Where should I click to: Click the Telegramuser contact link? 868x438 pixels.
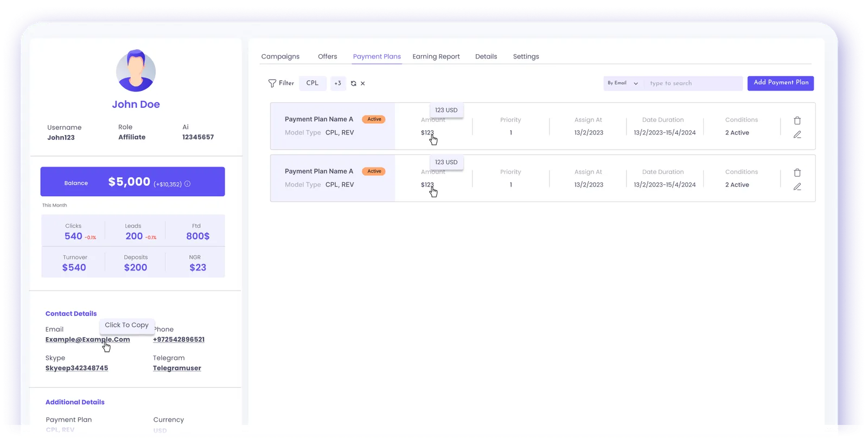(x=177, y=368)
